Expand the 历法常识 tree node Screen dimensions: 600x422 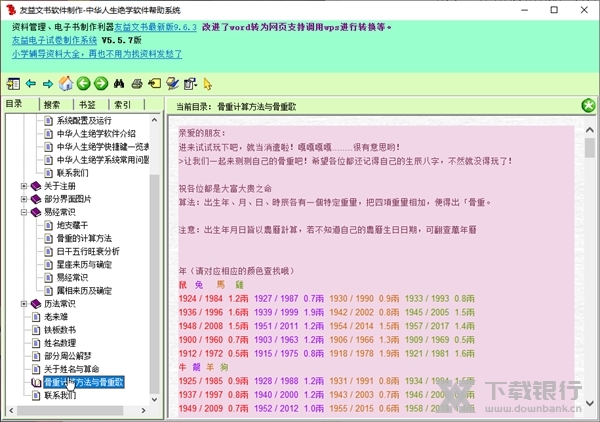coord(24,304)
